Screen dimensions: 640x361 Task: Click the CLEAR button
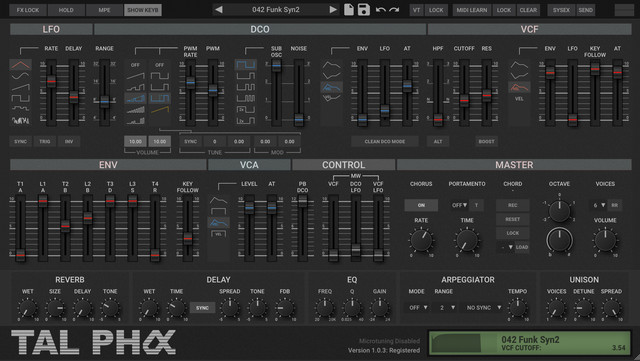click(528, 10)
